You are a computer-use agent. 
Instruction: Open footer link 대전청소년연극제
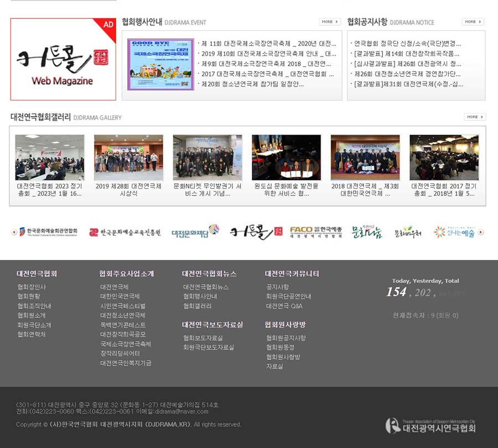pos(123,315)
